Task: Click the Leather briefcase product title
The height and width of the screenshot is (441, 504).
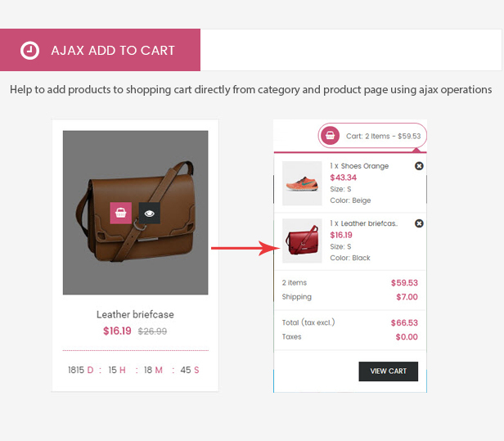Action: click(135, 314)
